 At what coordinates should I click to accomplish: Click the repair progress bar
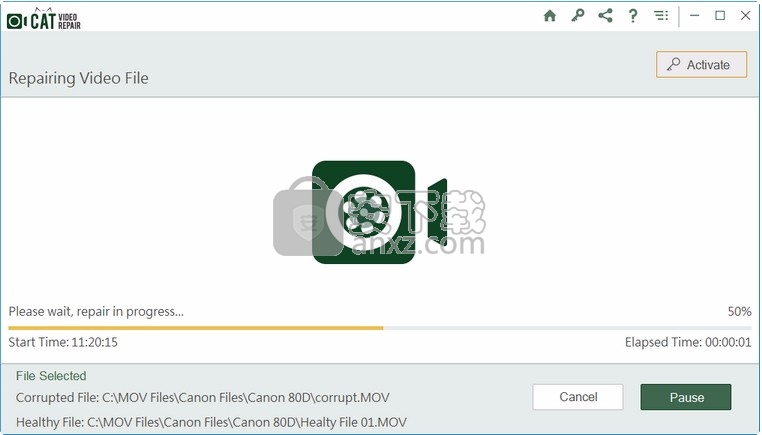click(380, 328)
